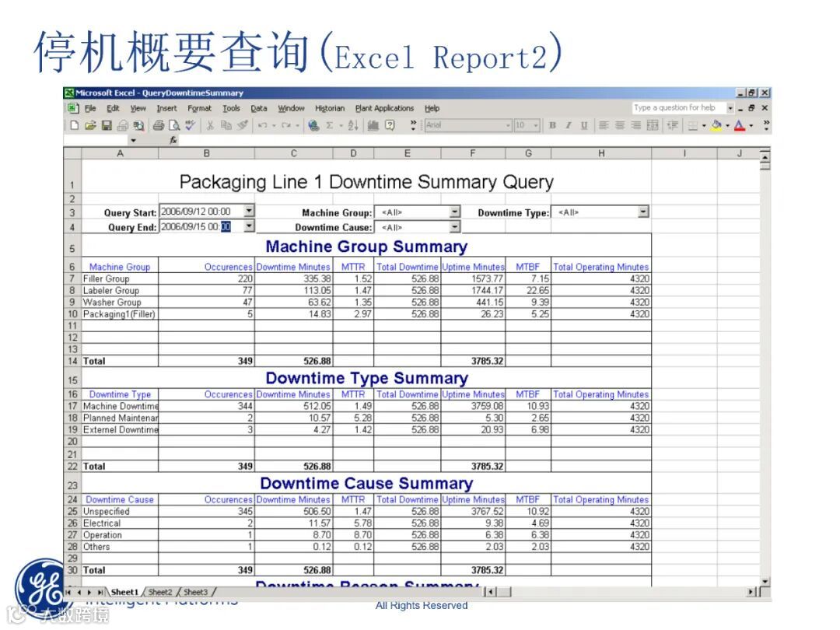Select the Machine Downtime cell in row 17

(120, 406)
